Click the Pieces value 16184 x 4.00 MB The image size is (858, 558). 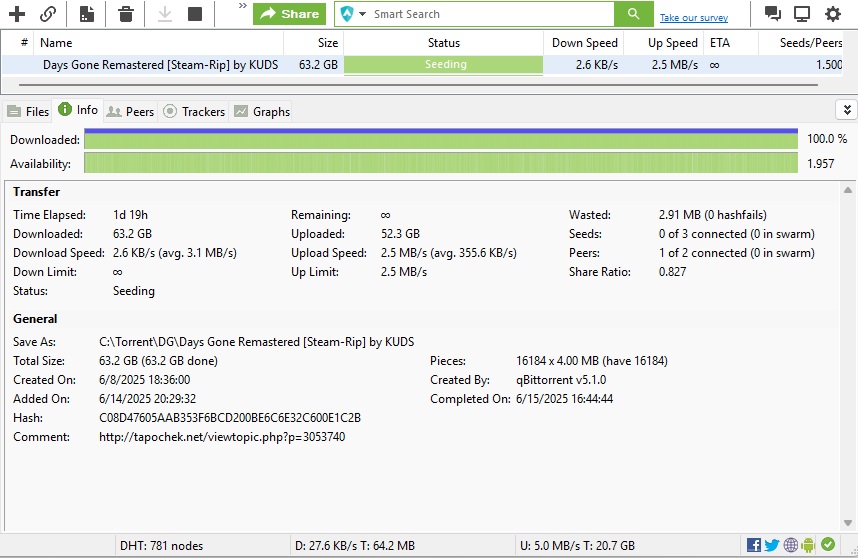592,361
